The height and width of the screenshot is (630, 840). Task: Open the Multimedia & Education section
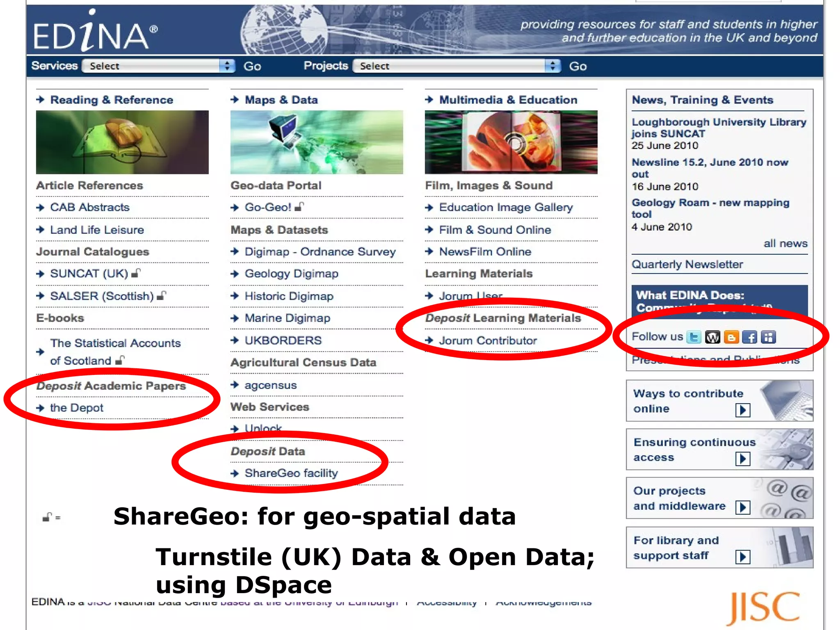click(x=508, y=100)
